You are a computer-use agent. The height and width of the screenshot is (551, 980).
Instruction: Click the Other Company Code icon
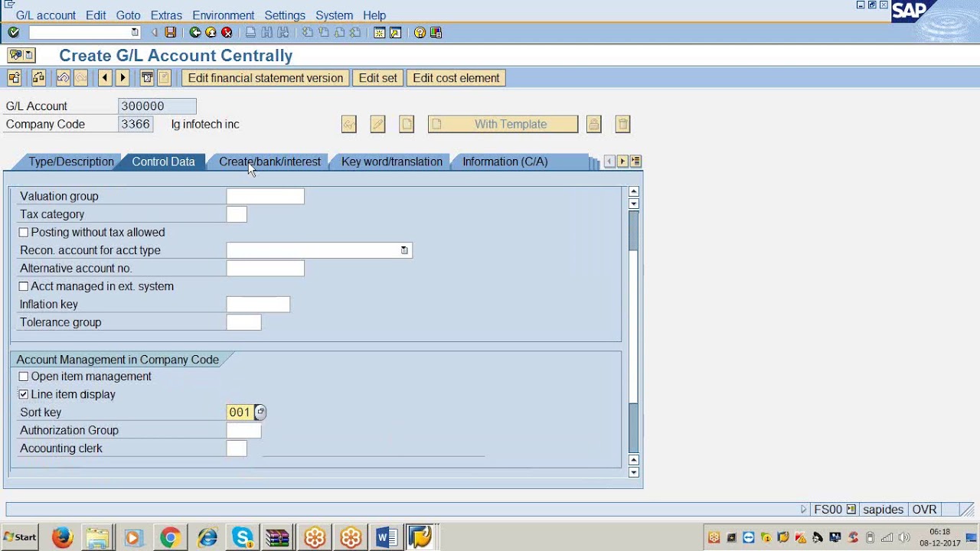tap(14, 77)
